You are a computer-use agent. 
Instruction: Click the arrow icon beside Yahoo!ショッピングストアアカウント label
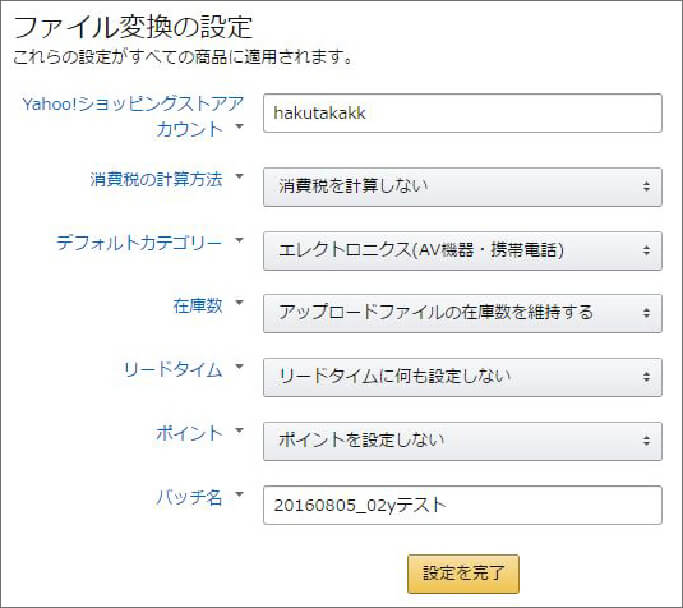238,129
